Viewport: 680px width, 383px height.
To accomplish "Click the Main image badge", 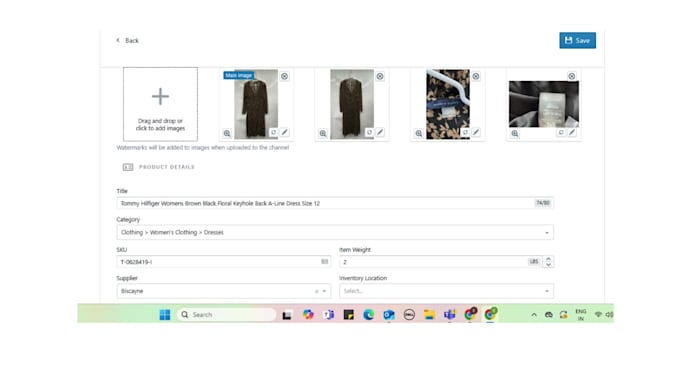I will [238, 75].
